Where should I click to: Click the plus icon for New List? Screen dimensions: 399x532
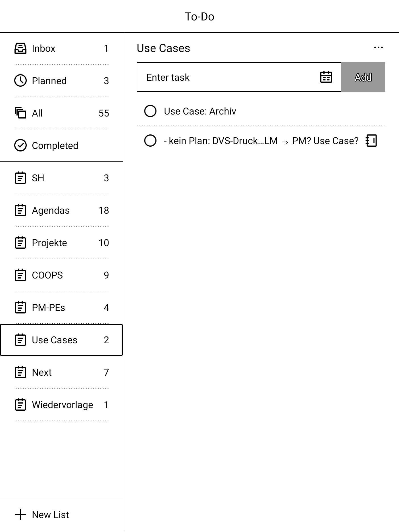coord(20,515)
